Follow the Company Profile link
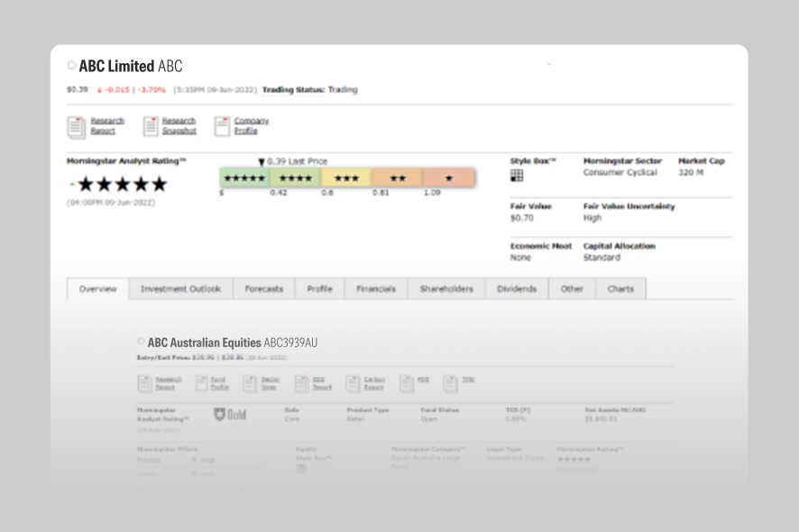Screen dimensions: 799x532 252,126
